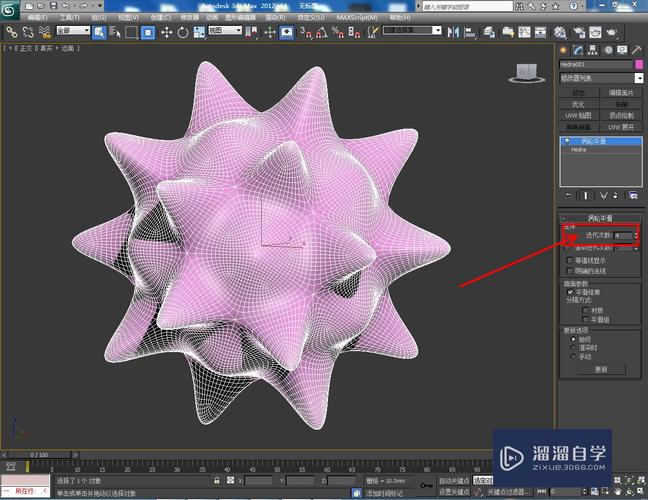Switch to Modify command panel tab
This screenshot has width=648, height=500.
click(x=578, y=50)
